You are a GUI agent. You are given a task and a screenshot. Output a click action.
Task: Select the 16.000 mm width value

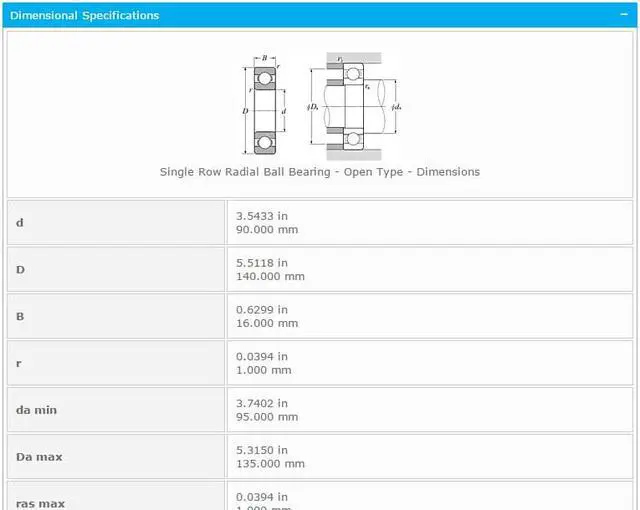(x=267, y=323)
